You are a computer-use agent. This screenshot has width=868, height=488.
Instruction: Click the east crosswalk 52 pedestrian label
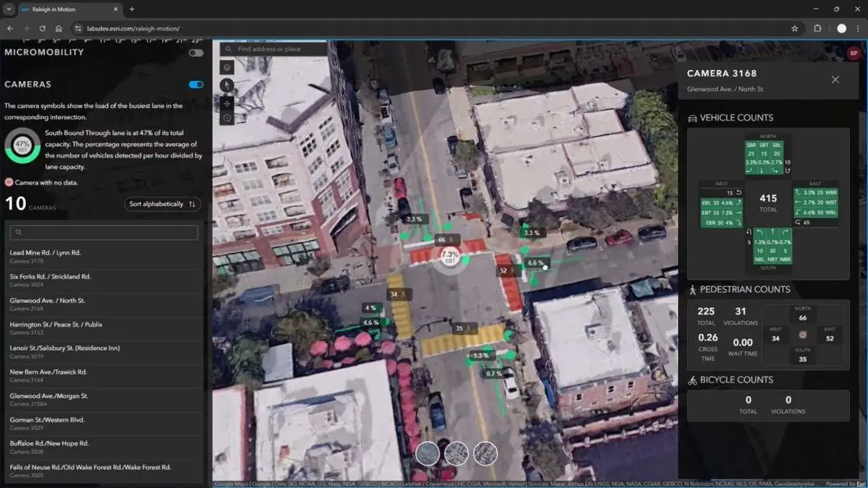506,270
